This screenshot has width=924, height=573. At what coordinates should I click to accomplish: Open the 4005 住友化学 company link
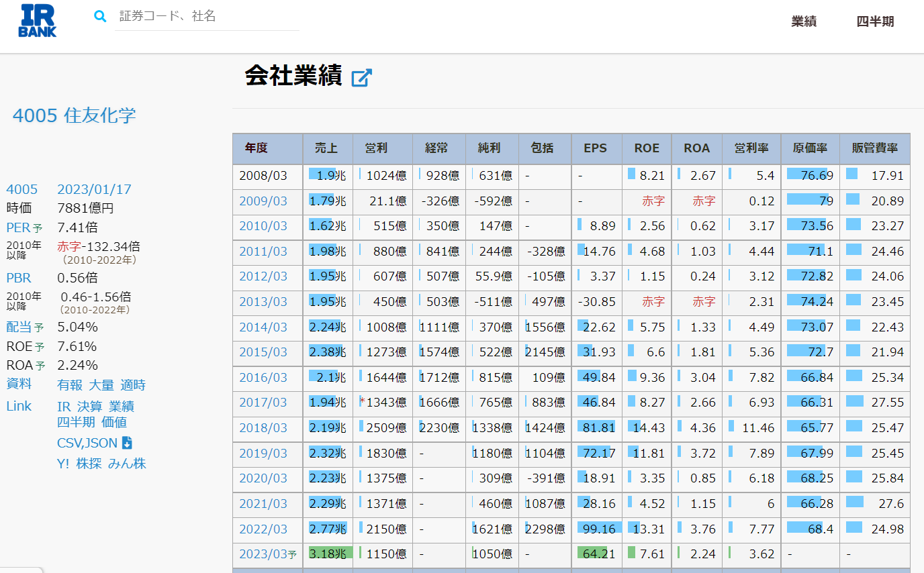tap(74, 115)
